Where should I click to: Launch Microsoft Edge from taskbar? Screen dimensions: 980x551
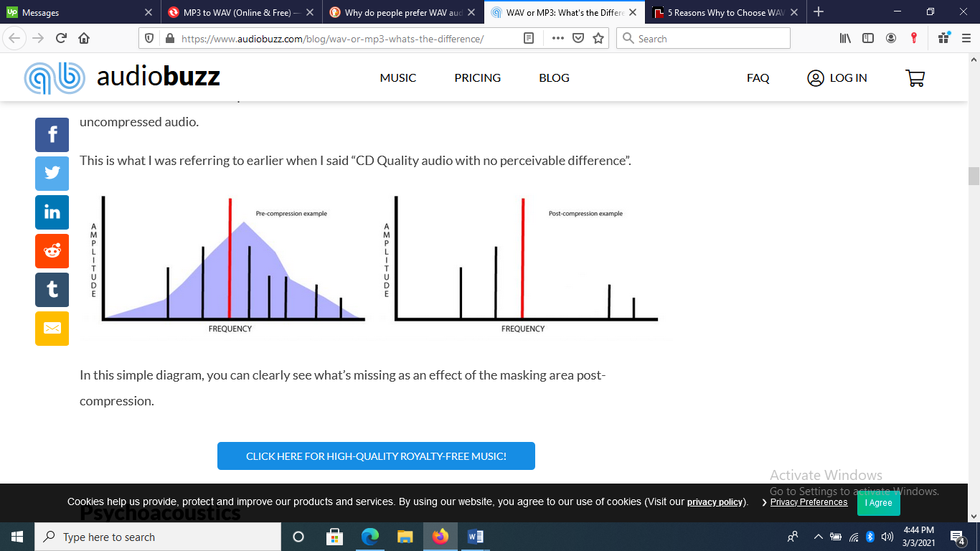pyautogui.click(x=370, y=537)
